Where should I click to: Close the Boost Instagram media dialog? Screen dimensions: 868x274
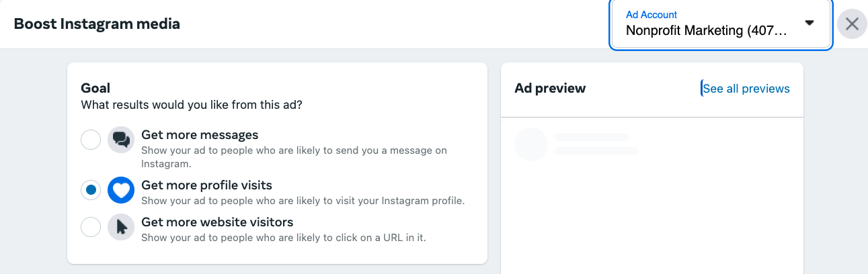[852, 24]
